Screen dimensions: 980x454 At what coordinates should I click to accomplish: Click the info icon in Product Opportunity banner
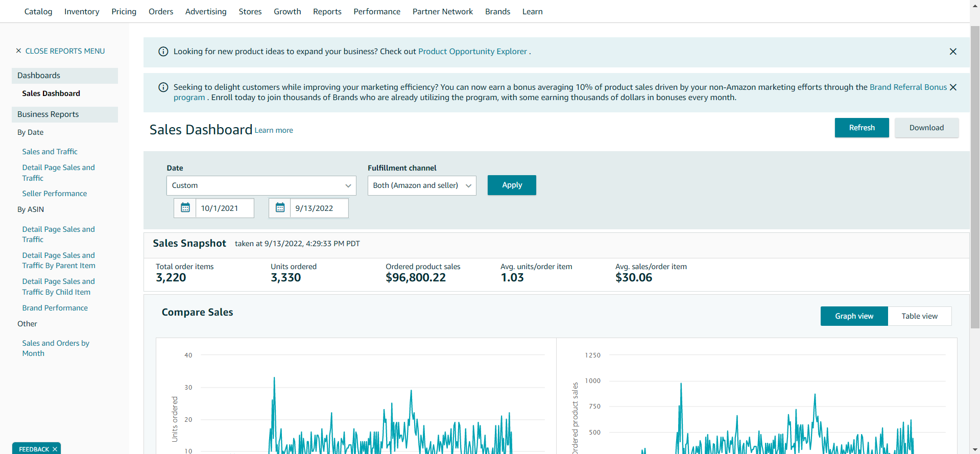(163, 52)
